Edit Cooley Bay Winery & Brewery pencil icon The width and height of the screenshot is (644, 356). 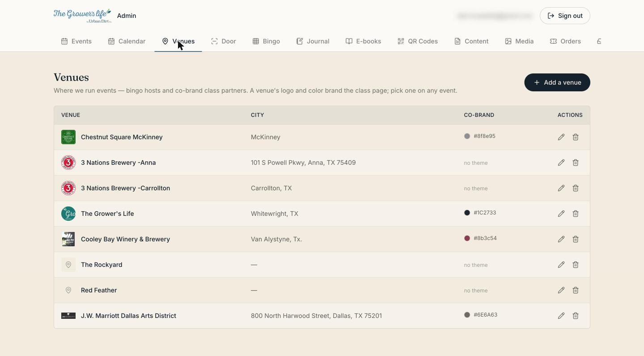click(561, 239)
